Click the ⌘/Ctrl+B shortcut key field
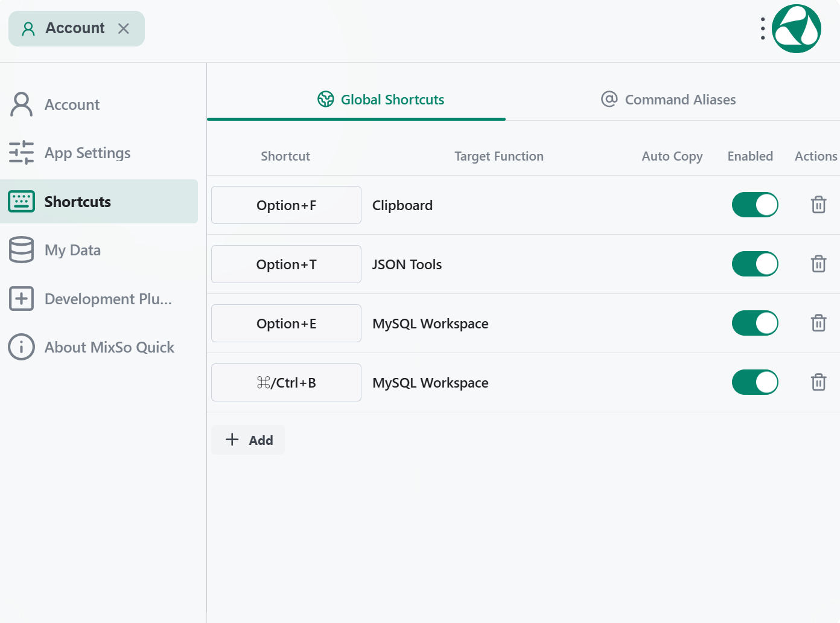This screenshot has height=623, width=840. (286, 383)
